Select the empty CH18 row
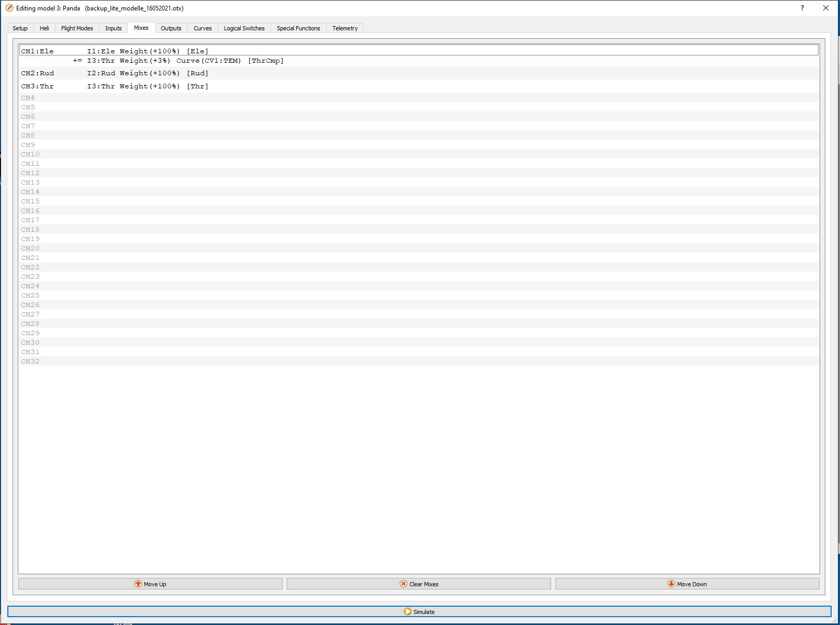This screenshot has width=840, height=625. pyautogui.click(x=419, y=230)
